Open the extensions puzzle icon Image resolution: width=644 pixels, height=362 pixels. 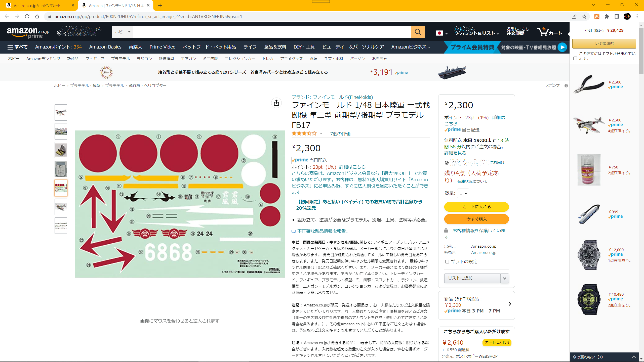coord(607,16)
